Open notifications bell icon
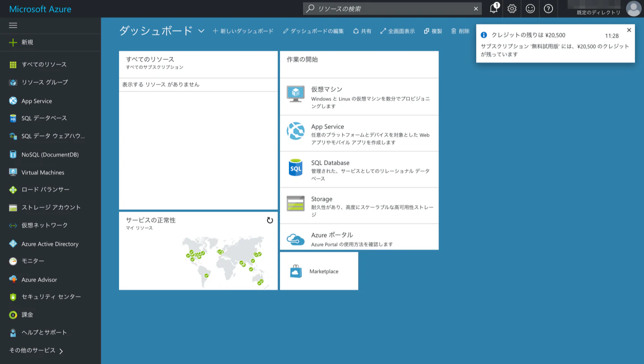 tap(494, 8)
